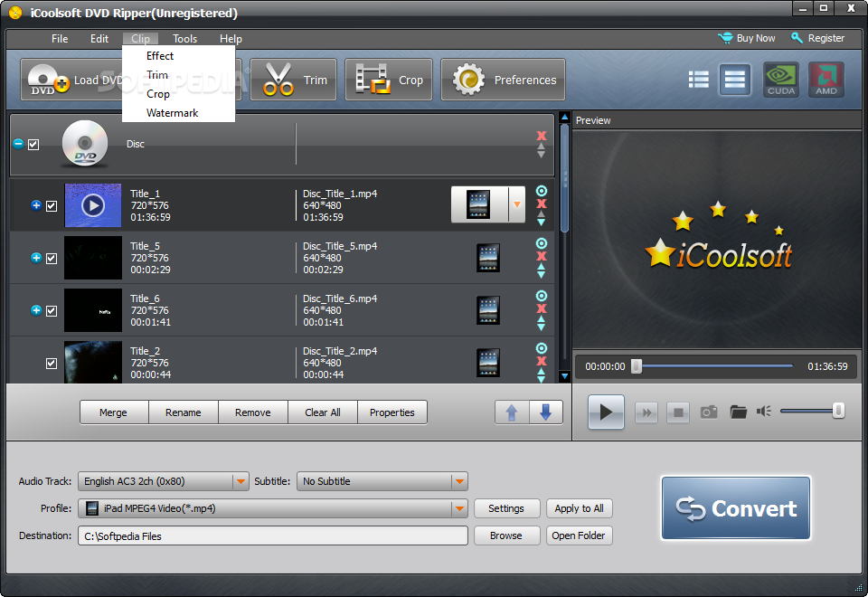868x597 pixels.
Task: Open the File menu
Action: tap(60, 39)
